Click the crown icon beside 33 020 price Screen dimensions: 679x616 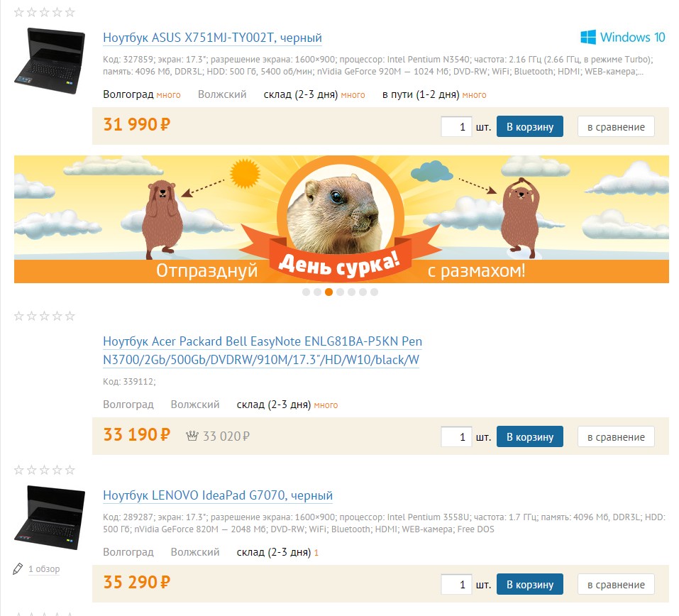click(192, 435)
